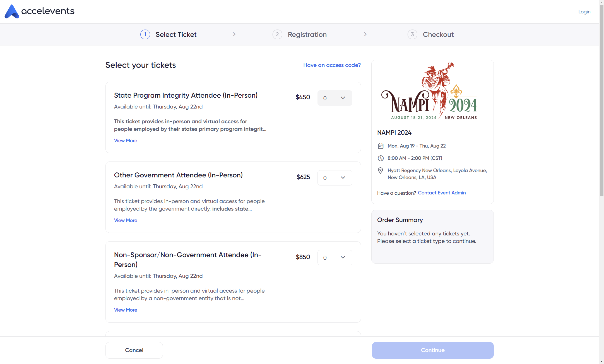Click the NAMPI 2024 event banner image
The image size is (604, 364).
click(x=429, y=91)
